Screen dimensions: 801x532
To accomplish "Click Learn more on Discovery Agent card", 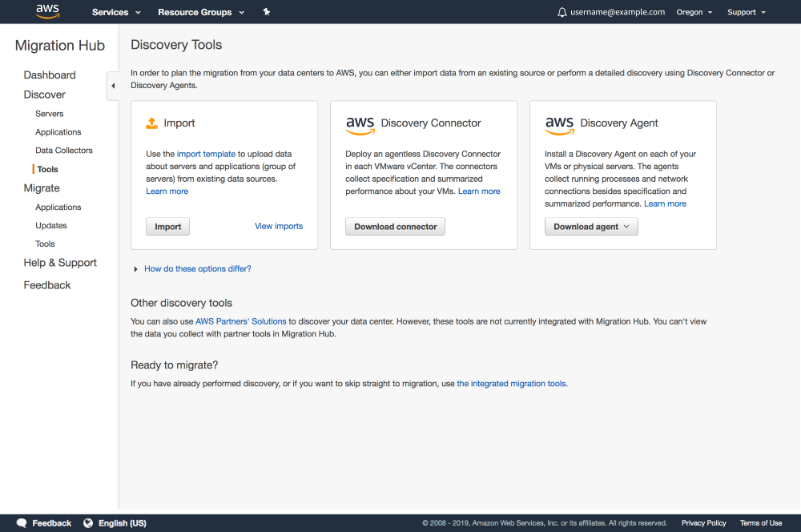I will [x=665, y=204].
